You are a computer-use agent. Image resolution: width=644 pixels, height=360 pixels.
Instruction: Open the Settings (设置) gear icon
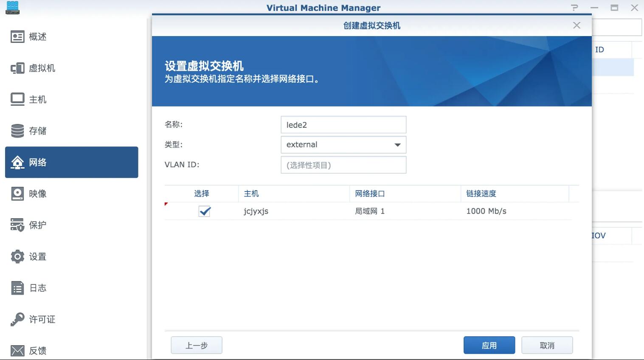tap(17, 256)
